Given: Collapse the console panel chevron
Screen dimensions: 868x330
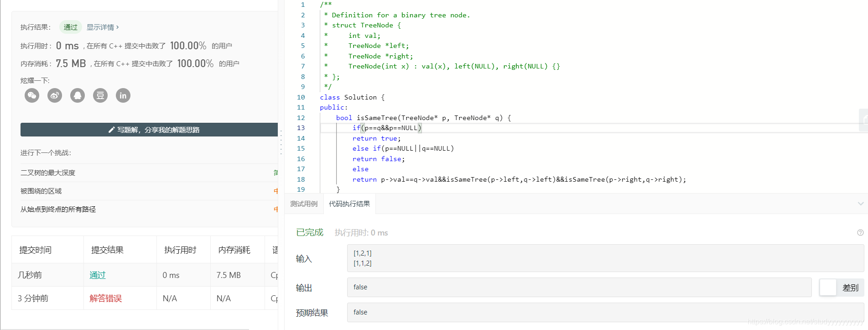Looking at the screenshot, I should click(861, 204).
